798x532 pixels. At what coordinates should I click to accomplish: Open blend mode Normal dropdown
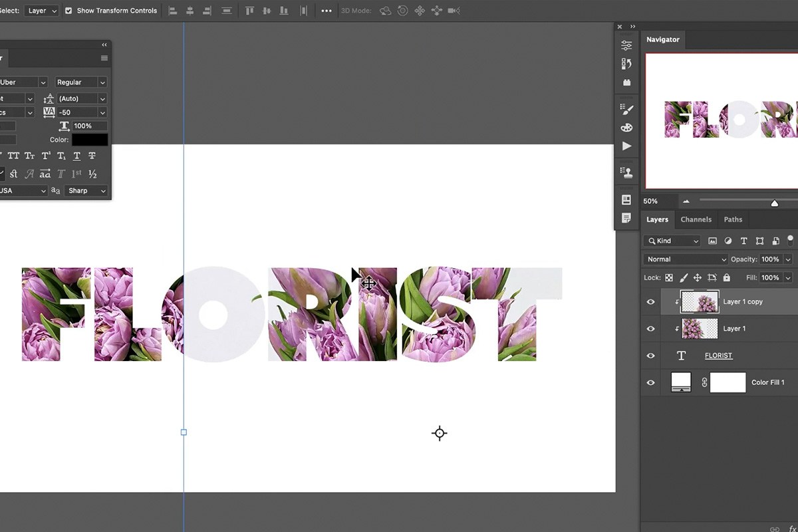[x=686, y=259]
